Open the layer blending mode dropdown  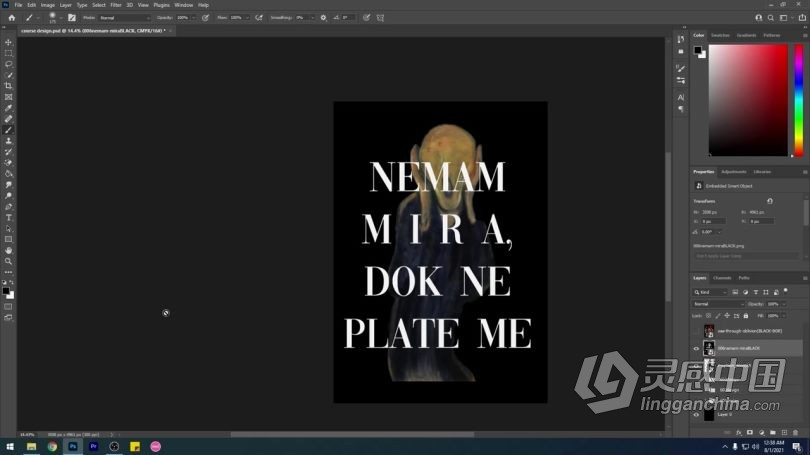[x=719, y=304]
